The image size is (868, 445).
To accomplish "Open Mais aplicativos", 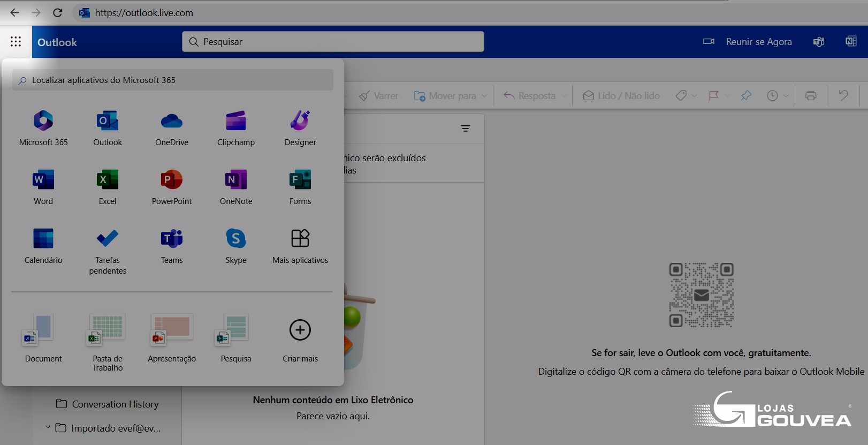I will (x=300, y=246).
